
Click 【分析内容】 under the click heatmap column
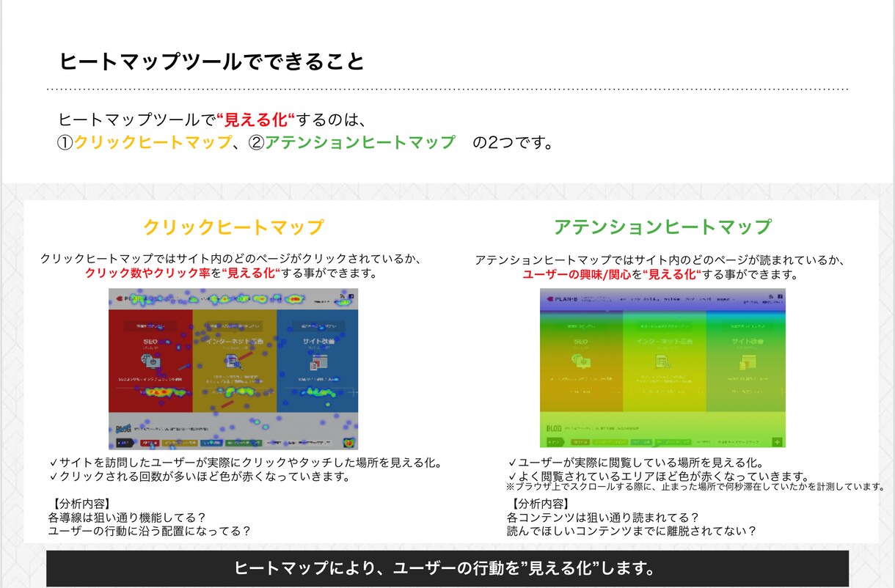tap(81, 504)
